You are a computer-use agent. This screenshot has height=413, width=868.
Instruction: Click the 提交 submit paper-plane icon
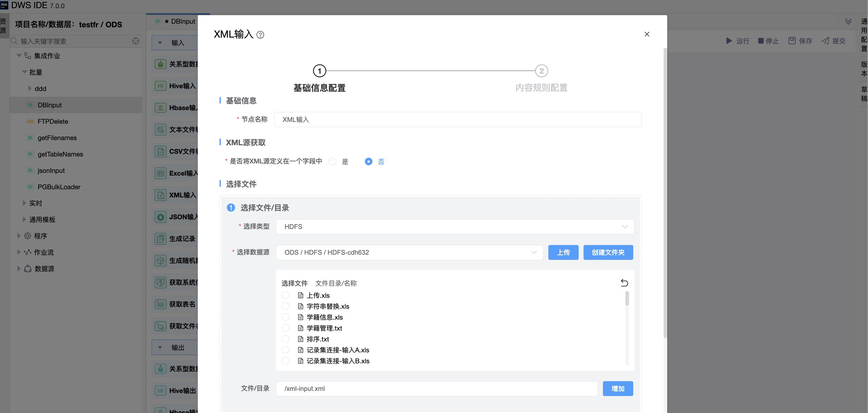825,41
